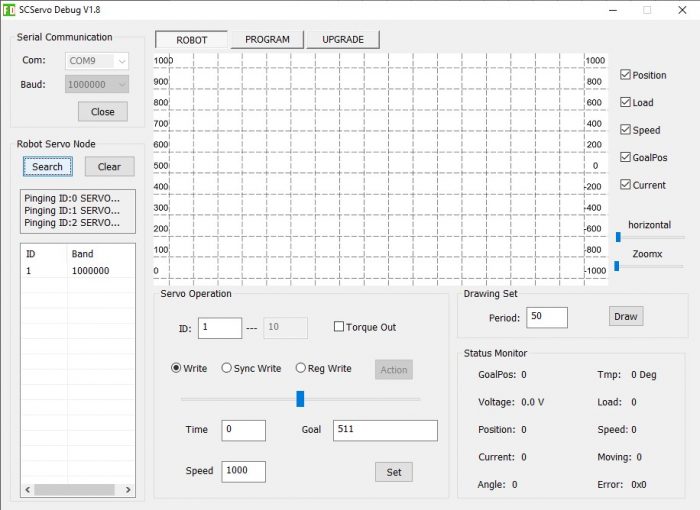Select the Sync Write radio button

click(227, 368)
